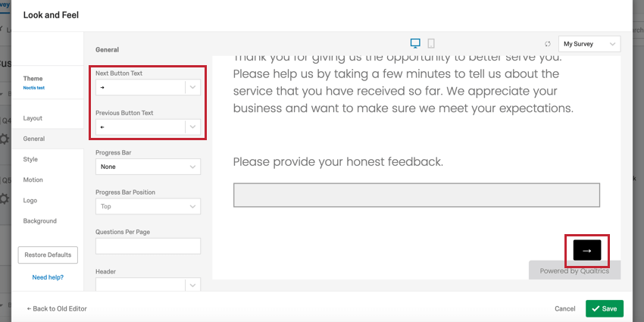Viewport: 644px width, 322px height.
Task: Switch to mobile preview icon
Action: coord(431,43)
